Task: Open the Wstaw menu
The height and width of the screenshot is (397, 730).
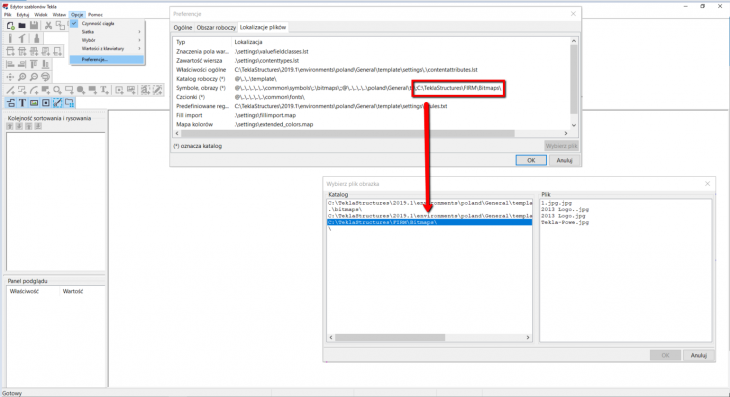Action: [59, 15]
